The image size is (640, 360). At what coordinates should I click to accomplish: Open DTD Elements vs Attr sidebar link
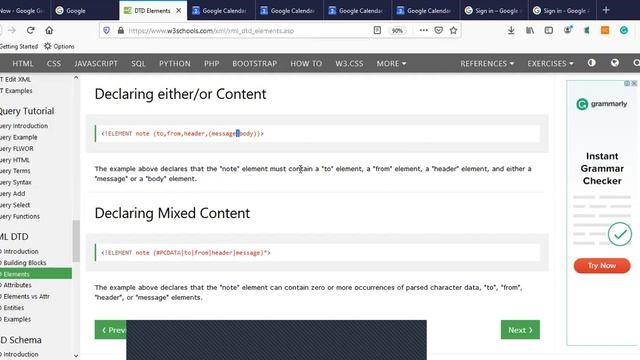(25, 296)
